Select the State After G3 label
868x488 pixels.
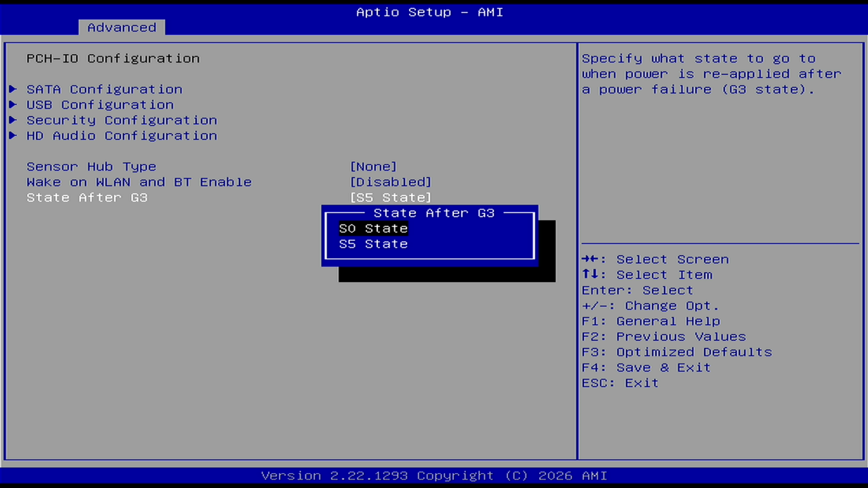[x=87, y=198]
